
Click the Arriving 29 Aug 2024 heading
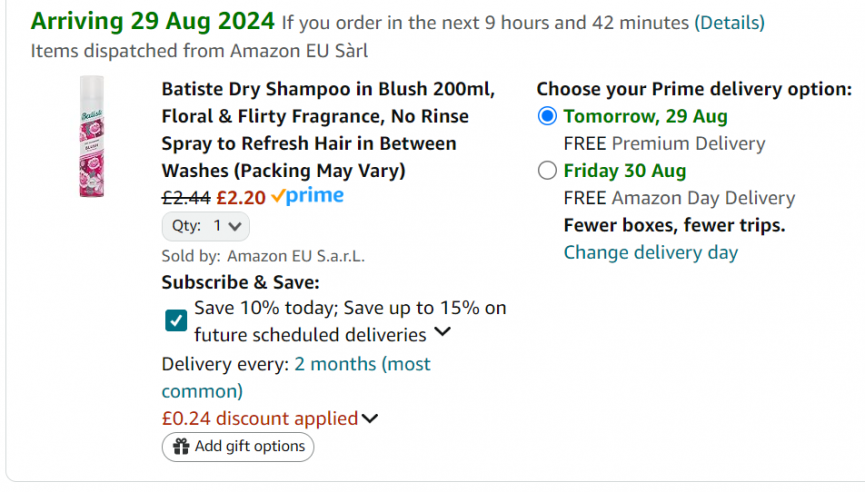click(152, 21)
